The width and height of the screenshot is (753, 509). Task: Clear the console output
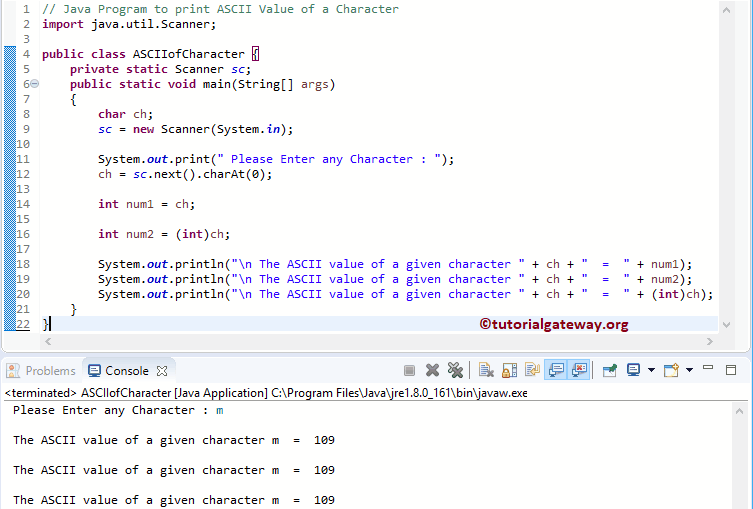click(x=486, y=370)
